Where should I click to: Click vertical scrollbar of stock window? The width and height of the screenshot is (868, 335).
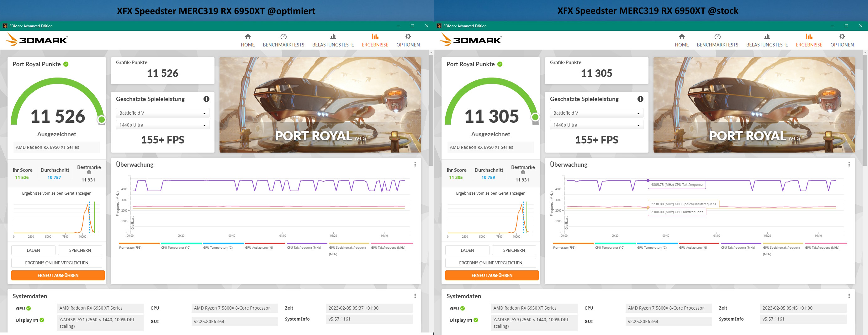coord(865,110)
